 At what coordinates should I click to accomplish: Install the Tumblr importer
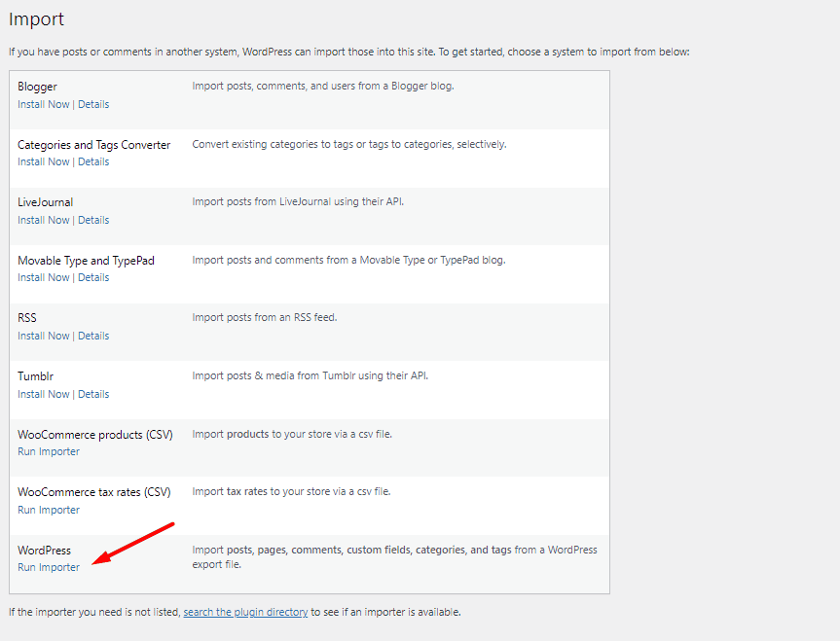click(x=43, y=394)
